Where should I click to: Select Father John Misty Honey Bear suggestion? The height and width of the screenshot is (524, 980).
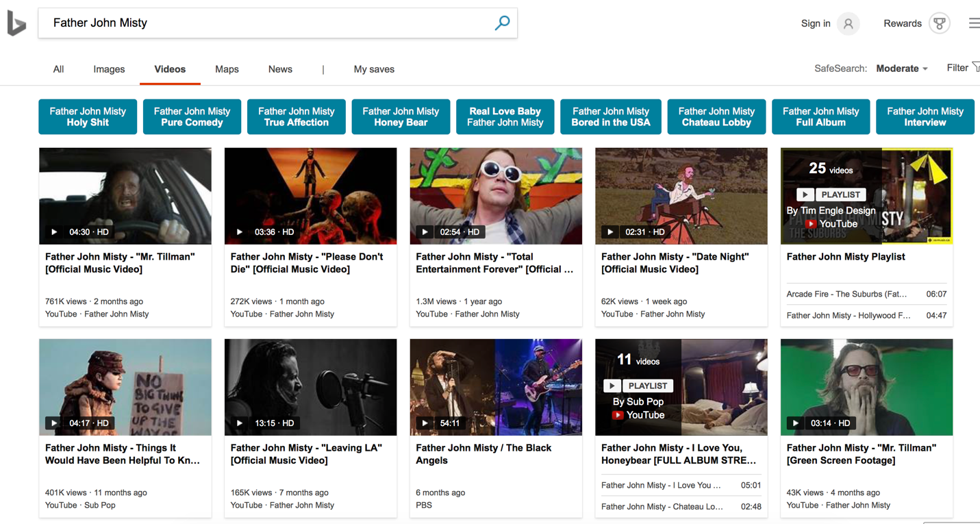point(401,116)
